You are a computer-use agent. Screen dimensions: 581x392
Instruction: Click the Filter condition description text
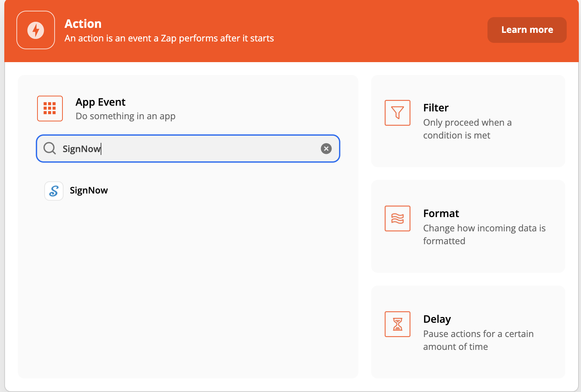[468, 129]
